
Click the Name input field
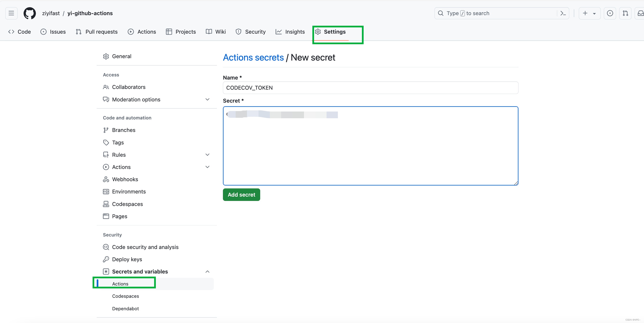[x=370, y=88]
